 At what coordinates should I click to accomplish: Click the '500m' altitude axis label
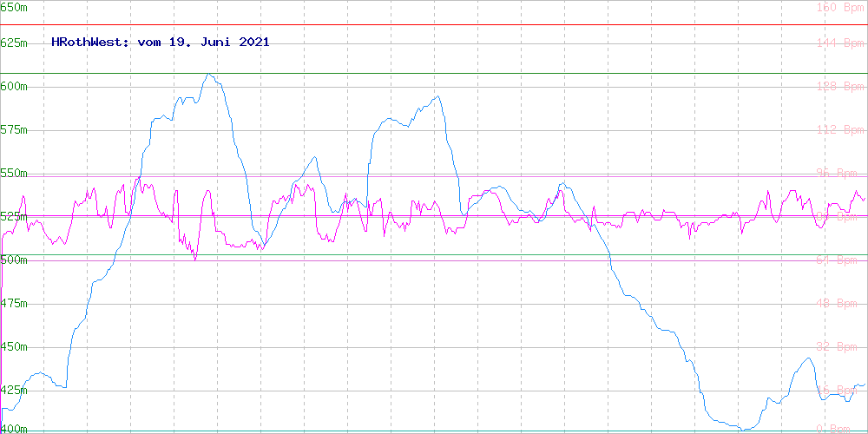14,260
